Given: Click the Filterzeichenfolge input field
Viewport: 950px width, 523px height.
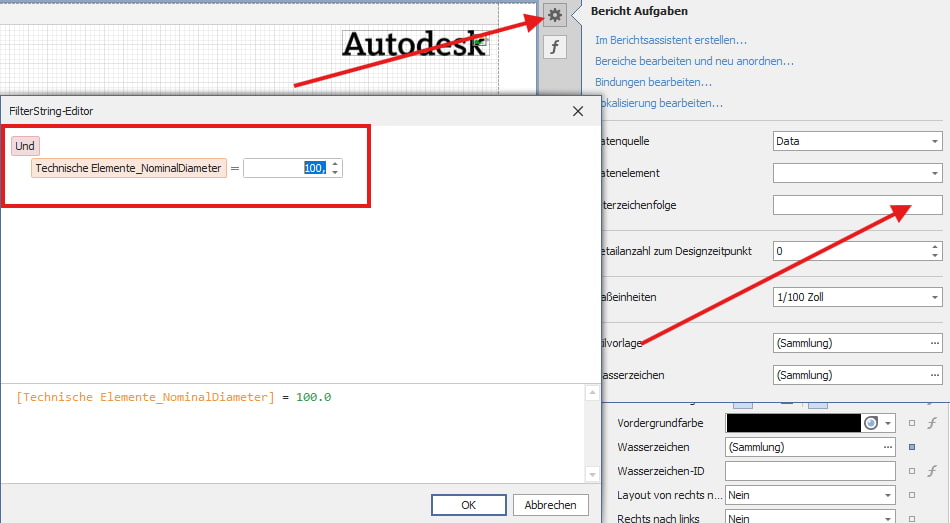Looking at the screenshot, I should [x=857, y=205].
